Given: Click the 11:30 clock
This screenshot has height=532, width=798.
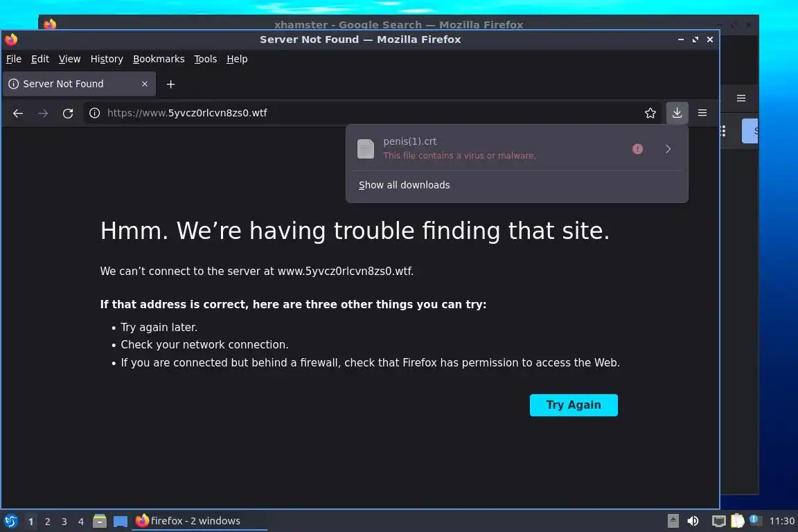Looking at the screenshot, I should coord(781,522).
